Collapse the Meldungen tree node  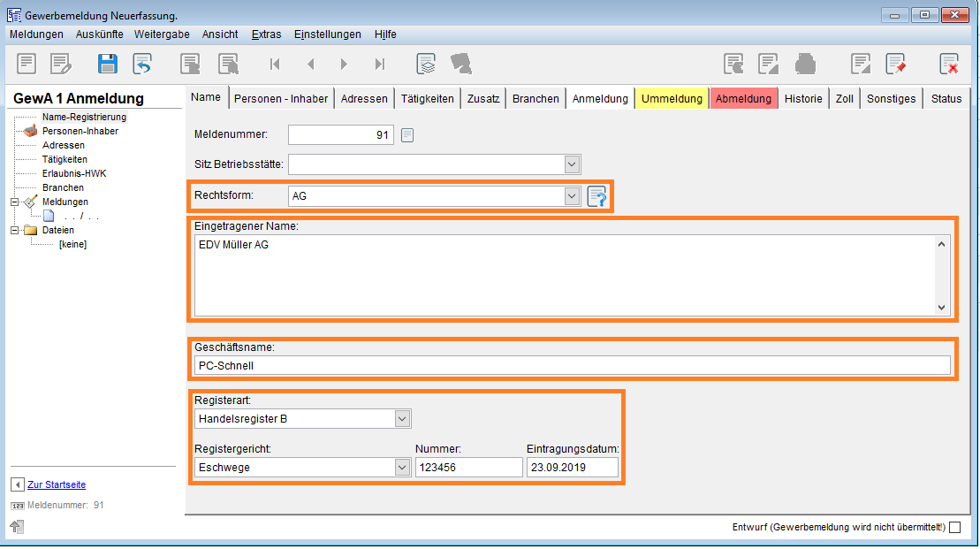point(15,202)
